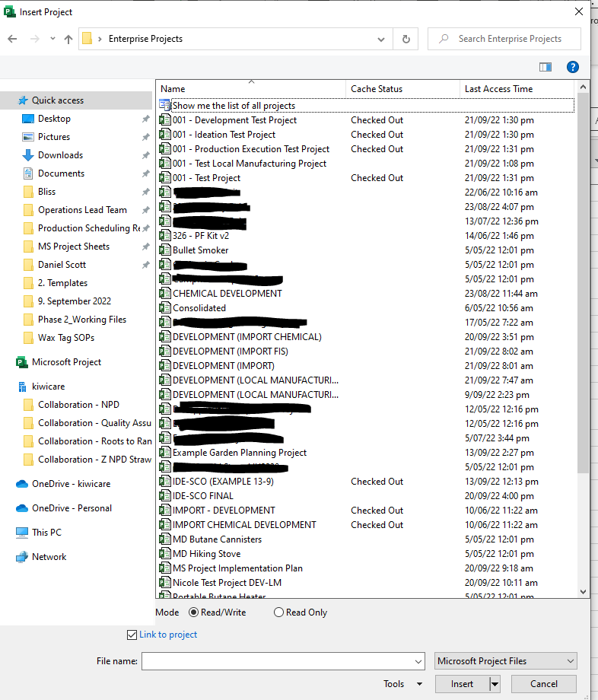Click MD Butane Cannisters file name
The width and height of the screenshot is (598, 700).
(x=218, y=539)
